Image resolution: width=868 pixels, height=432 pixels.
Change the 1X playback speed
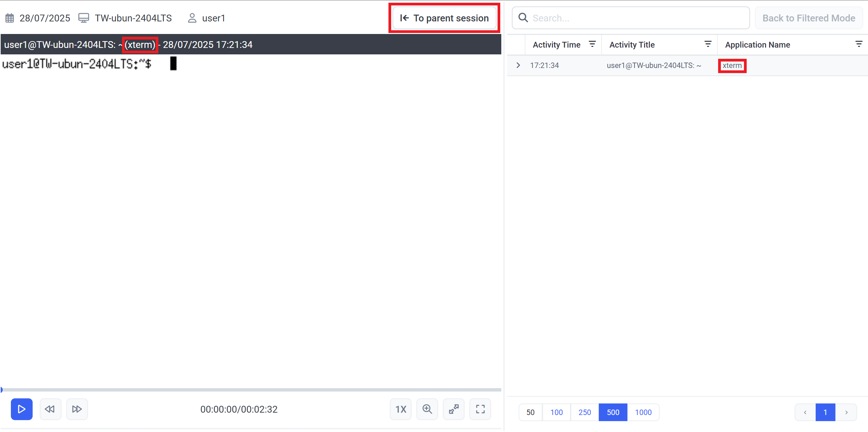401,409
